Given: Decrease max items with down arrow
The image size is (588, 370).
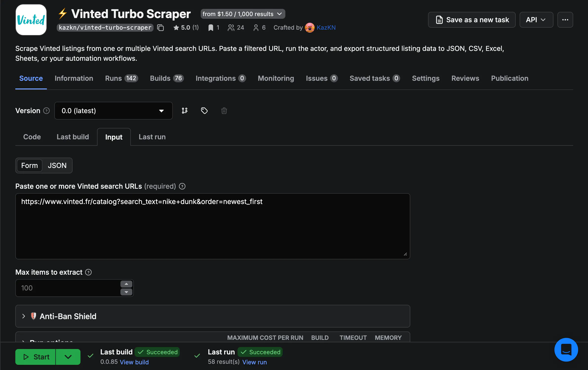Looking at the screenshot, I should [126, 292].
